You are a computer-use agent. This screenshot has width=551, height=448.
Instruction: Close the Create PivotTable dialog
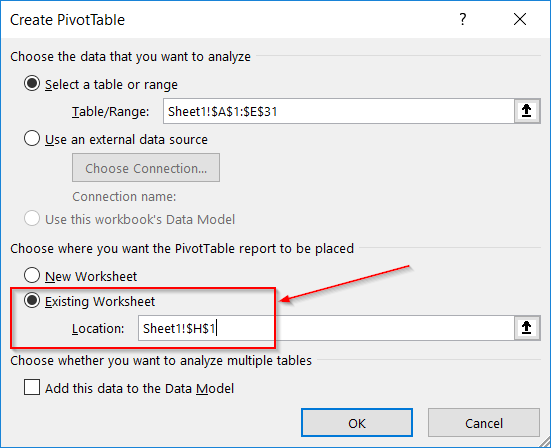coord(520,19)
